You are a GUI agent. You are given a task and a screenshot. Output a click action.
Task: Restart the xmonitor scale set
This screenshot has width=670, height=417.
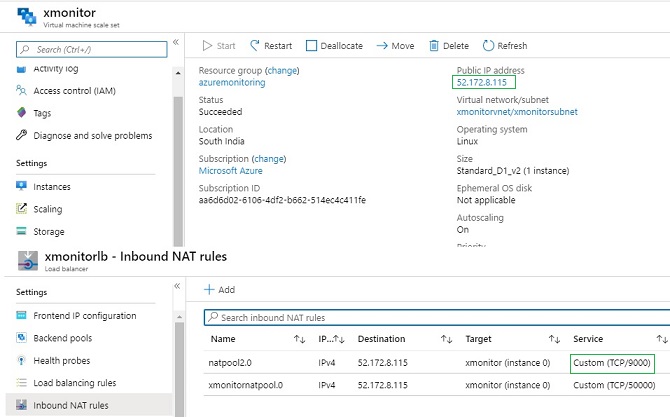click(x=271, y=46)
